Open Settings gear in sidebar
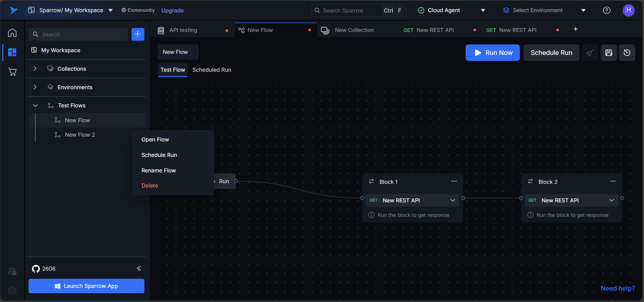This screenshot has height=302, width=644. (x=12, y=291)
